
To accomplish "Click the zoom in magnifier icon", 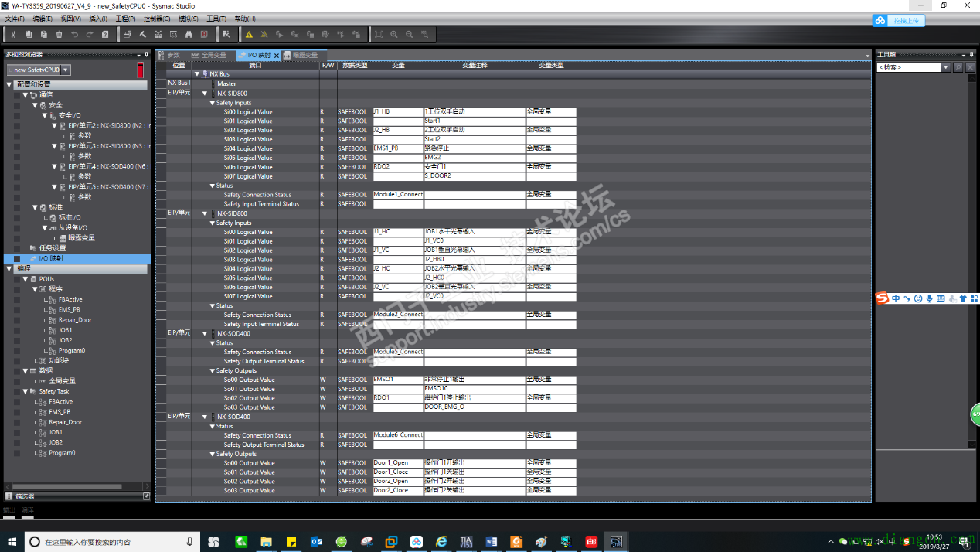I will click(x=394, y=34).
